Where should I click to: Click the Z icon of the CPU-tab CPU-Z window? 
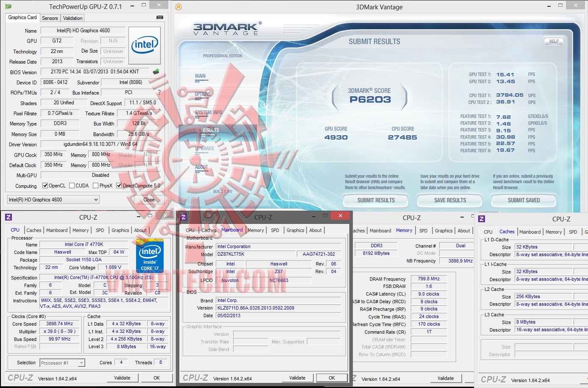tap(8, 217)
